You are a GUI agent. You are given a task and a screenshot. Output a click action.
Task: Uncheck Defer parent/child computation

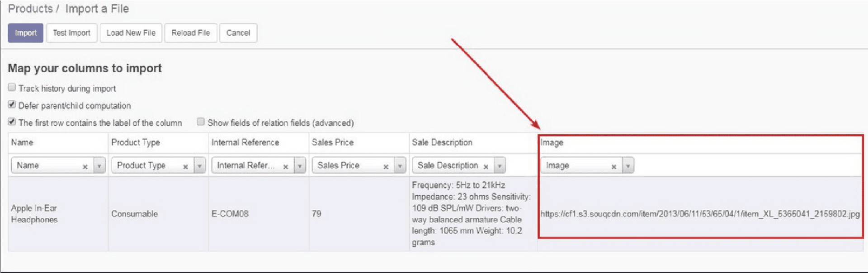point(12,104)
